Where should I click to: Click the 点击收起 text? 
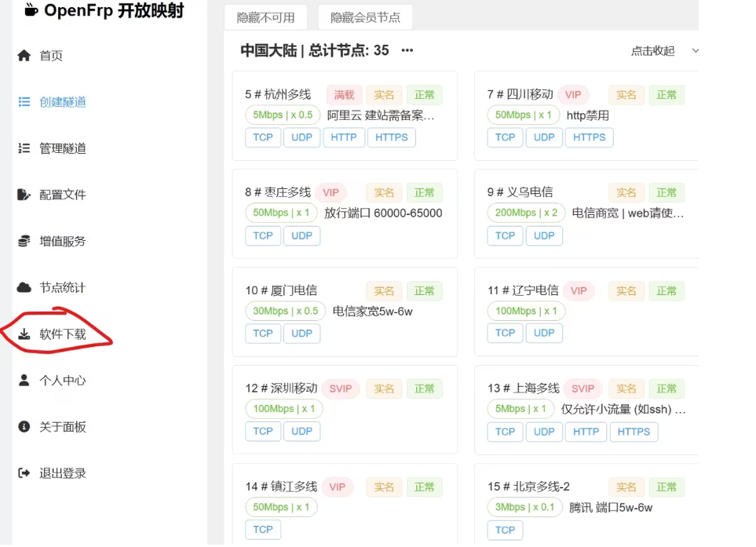click(x=653, y=50)
